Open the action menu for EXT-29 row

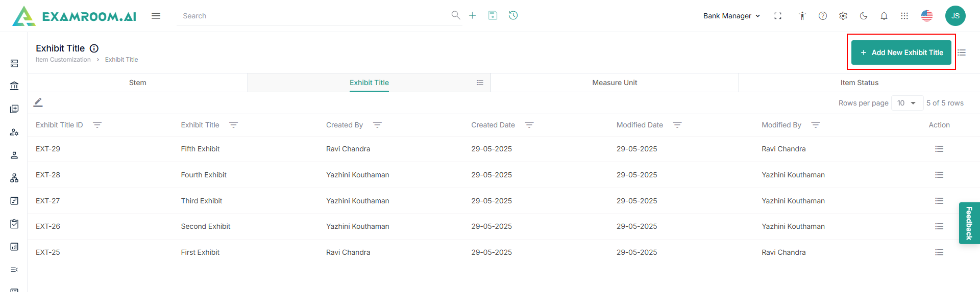pos(939,149)
